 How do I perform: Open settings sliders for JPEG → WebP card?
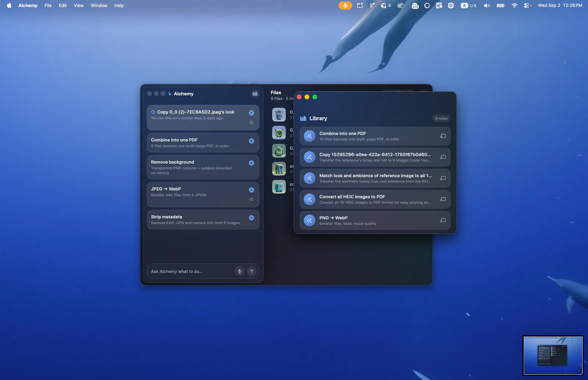click(x=251, y=199)
